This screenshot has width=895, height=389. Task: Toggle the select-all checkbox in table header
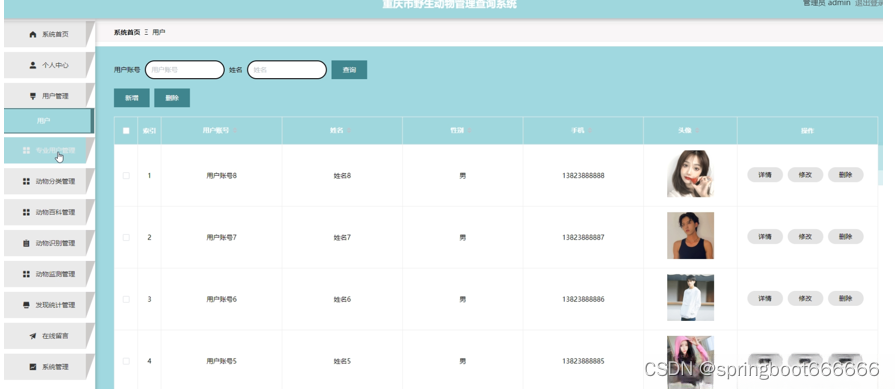[x=126, y=131]
